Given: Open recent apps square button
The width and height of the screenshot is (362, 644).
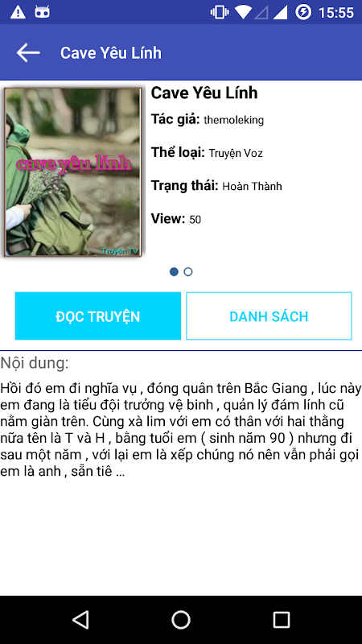Looking at the screenshot, I should (x=282, y=619).
